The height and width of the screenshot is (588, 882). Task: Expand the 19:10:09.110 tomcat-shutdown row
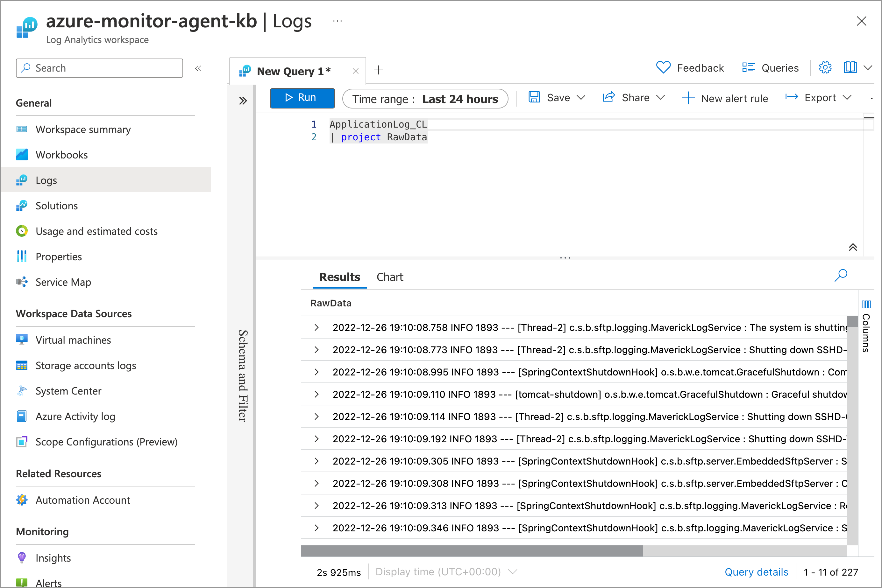[x=317, y=394]
